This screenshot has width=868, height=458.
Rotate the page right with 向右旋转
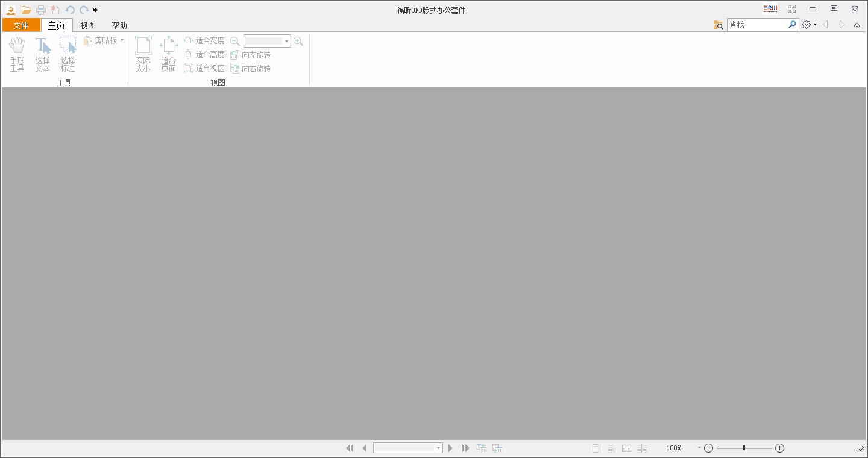(251, 68)
